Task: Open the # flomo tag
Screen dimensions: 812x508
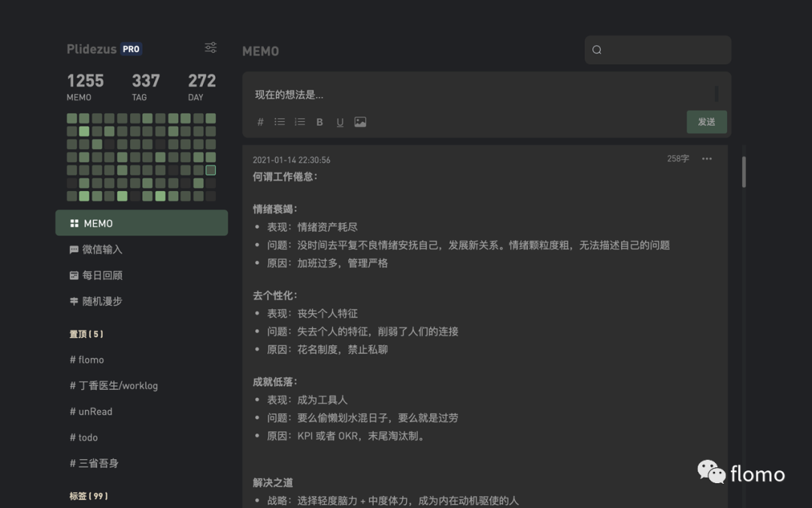Action: point(87,360)
